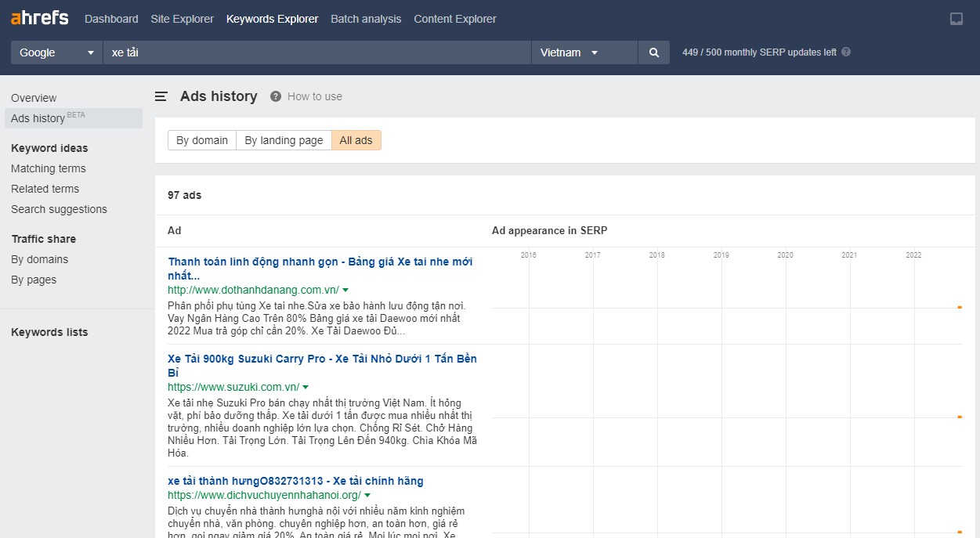This screenshot has height=538, width=980.
Task: Click the 2016 year label on the timeline
Action: coord(529,255)
